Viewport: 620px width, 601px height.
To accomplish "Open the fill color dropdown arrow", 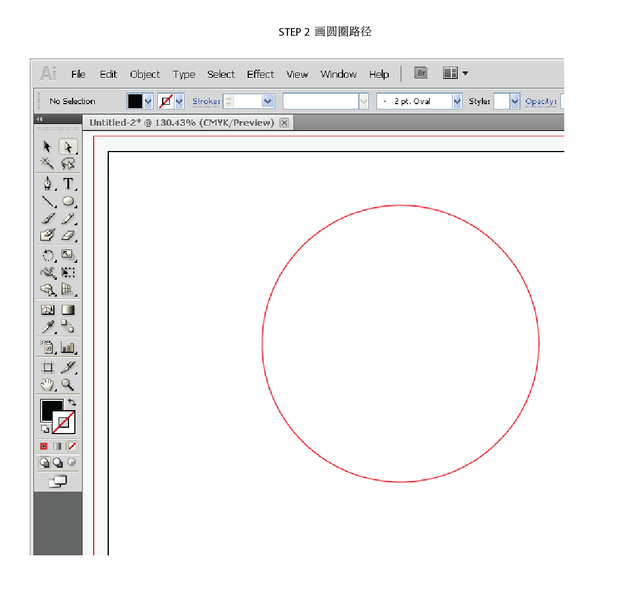I will pyautogui.click(x=148, y=101).
